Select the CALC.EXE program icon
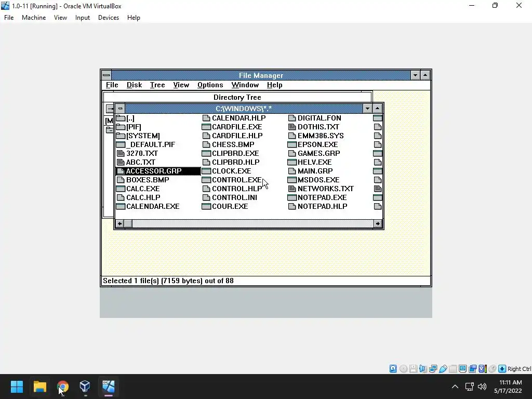532x399 pixels. pyautogui.click(x=121, y=189)
